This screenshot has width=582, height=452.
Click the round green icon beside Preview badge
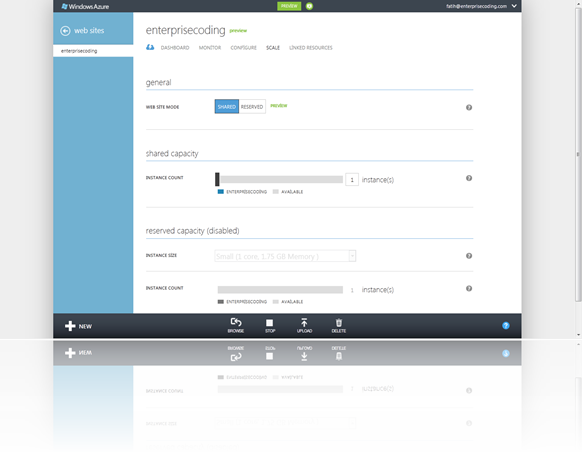309,6
